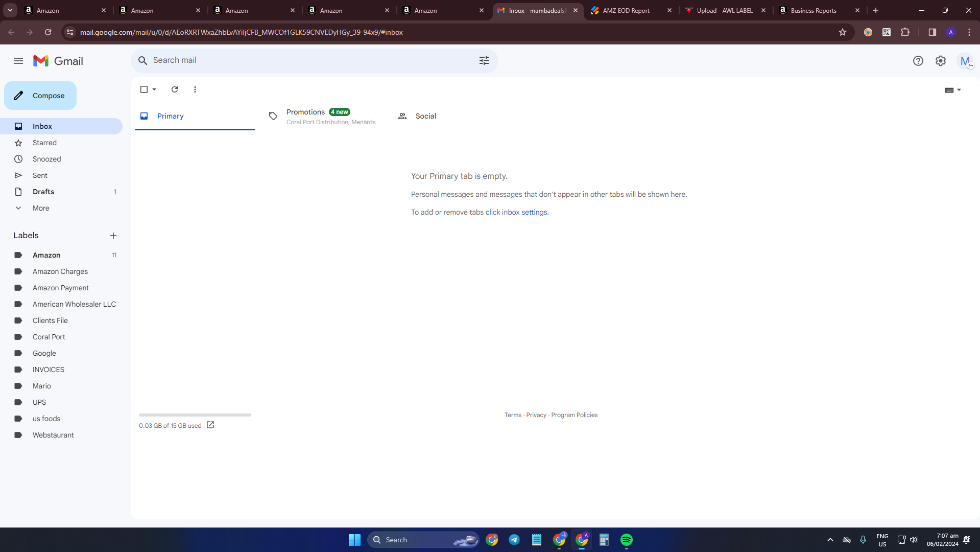Screen dimensions: 980x552
Task: Open the taskbar clock and date
Action: click(x=943, y=540)
